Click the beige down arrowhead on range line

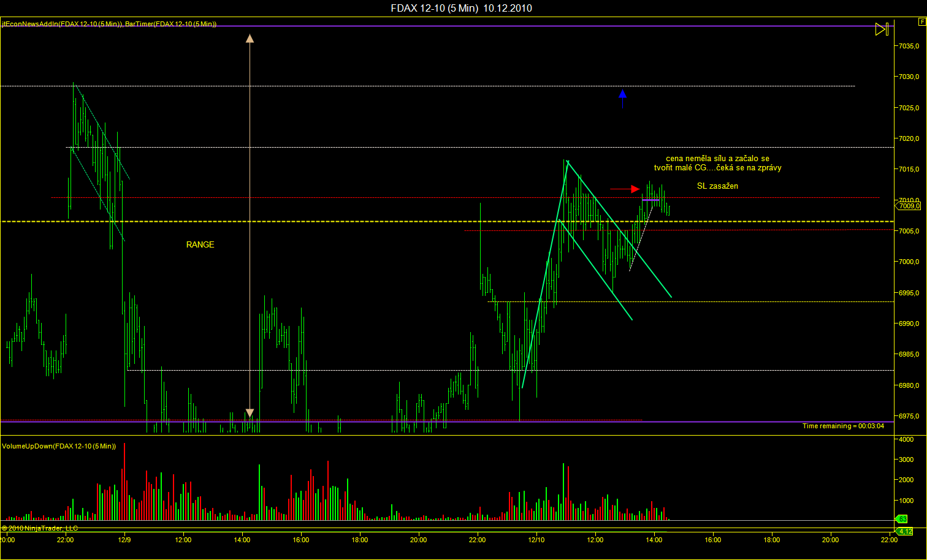[x=250, y=412]
